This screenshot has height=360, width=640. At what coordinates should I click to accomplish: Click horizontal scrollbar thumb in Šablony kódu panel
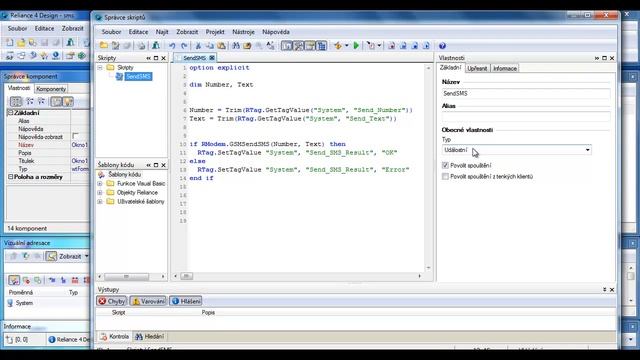pyautogui.click(x=127, y=277)
